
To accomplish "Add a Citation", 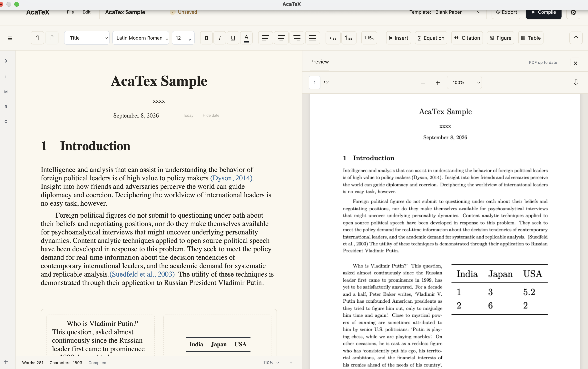I will pyautogui.click(x=467, y=38).
